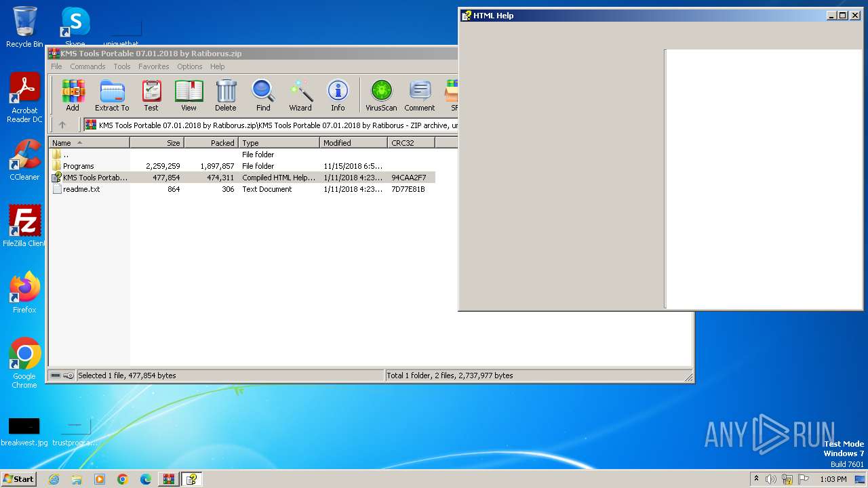Select the parent folder '..' row
The image size is (868, 488).
(241, 155)
